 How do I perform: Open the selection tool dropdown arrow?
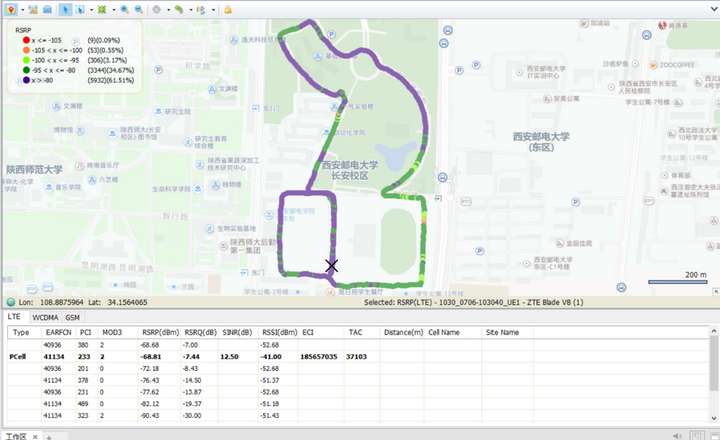[91, 10]
